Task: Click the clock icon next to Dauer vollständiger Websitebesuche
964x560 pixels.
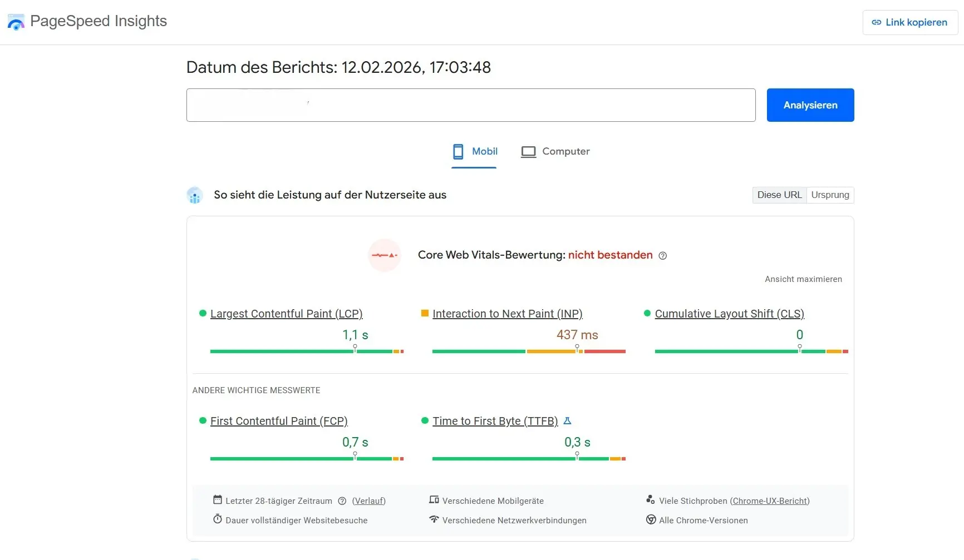Action: coord(217,519)
